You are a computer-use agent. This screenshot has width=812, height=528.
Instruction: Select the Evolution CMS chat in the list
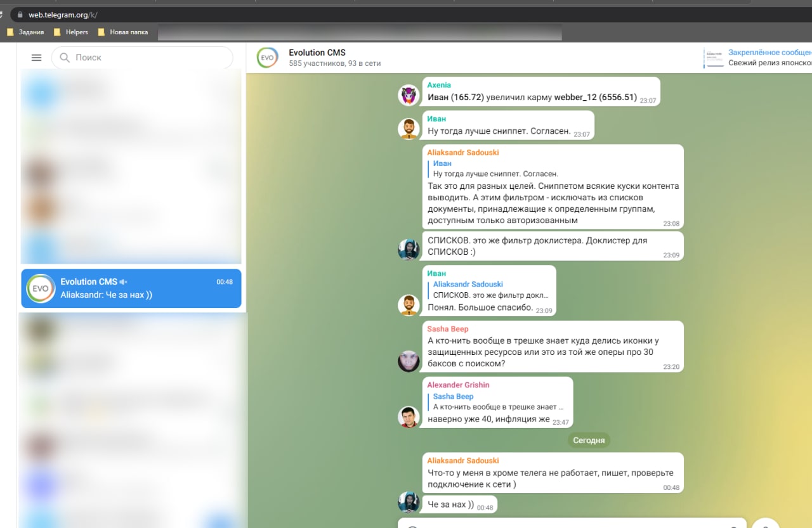click(x=131, y=288)
